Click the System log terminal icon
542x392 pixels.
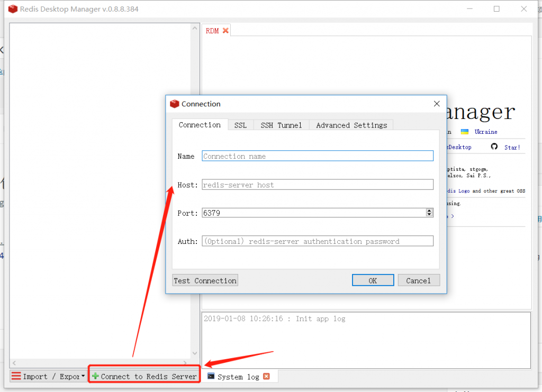coord(211,376)
